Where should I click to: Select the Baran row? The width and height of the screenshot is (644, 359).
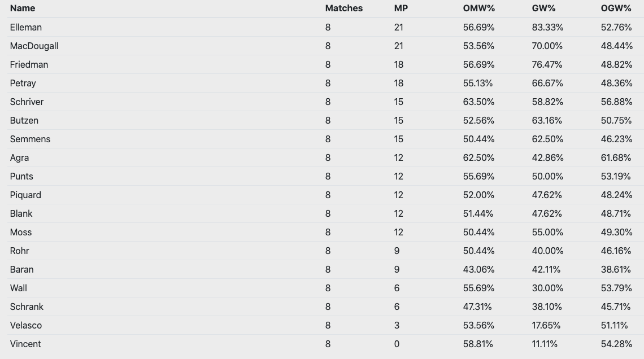pos(21,269)
